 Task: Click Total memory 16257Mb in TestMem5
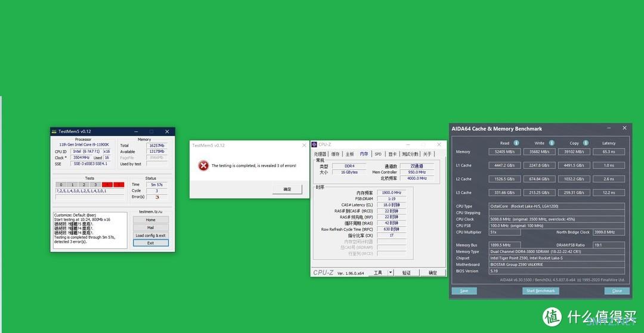(157, 146)
